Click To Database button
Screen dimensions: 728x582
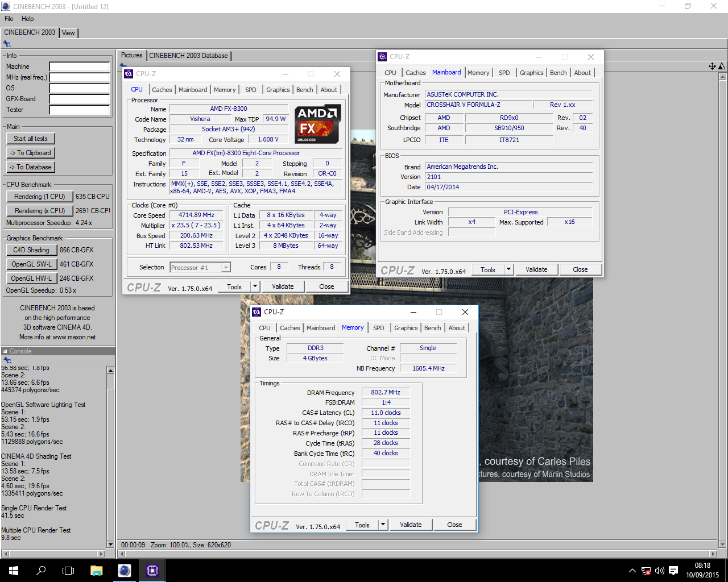(31, 167)
